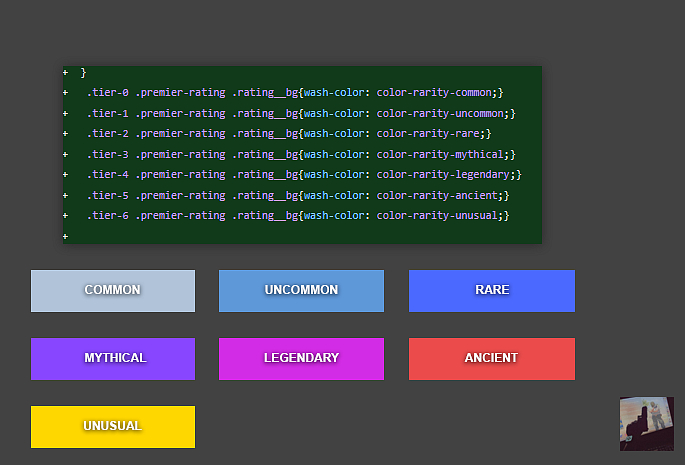Choose the MYTHICAL purple swatch
The height and width of the screenshot is (465, 685).
(x=112, y=358)
